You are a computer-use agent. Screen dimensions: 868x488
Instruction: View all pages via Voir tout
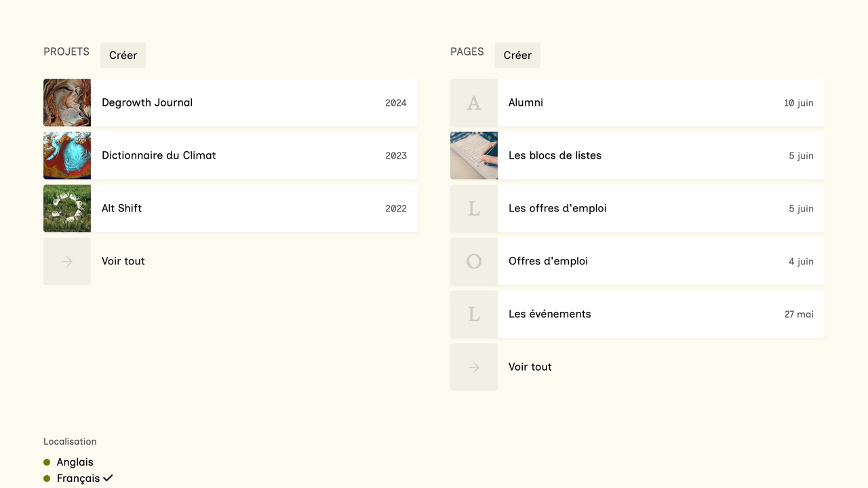(x=530, y=367)
